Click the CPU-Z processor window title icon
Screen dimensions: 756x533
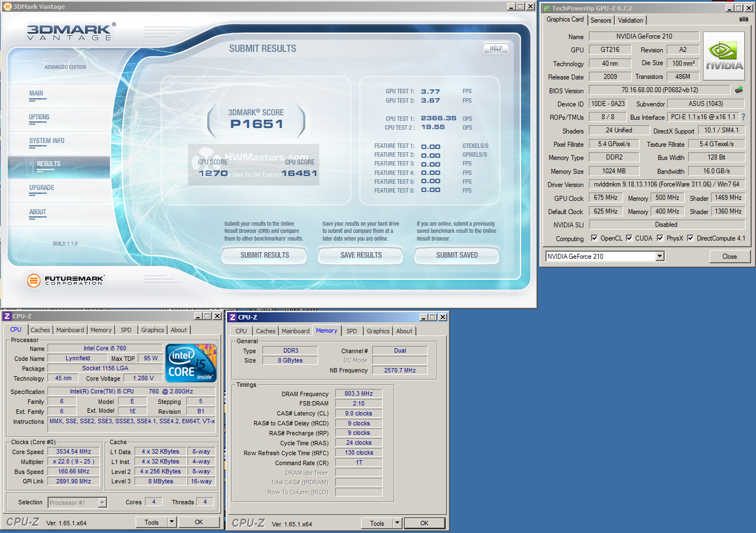7,316
